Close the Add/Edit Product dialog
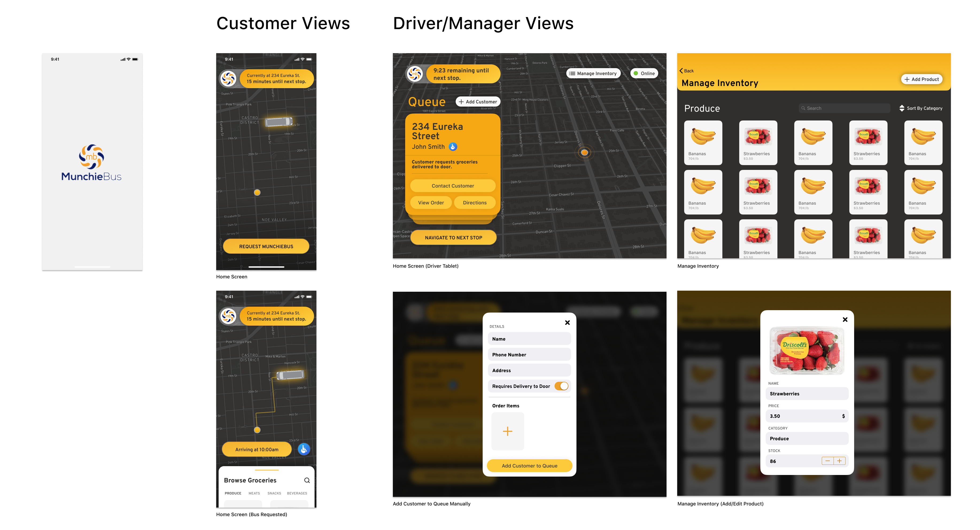980x530 pixels. tap(845, 319)
